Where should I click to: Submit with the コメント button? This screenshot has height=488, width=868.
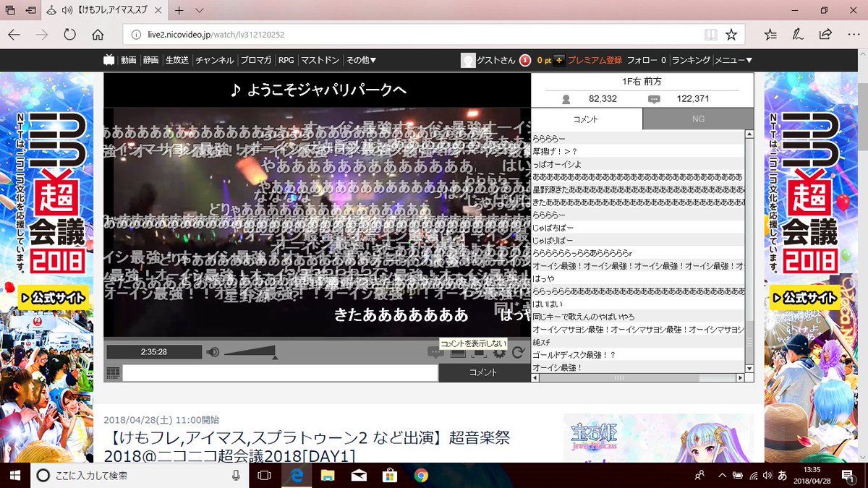tap(484, 373)
